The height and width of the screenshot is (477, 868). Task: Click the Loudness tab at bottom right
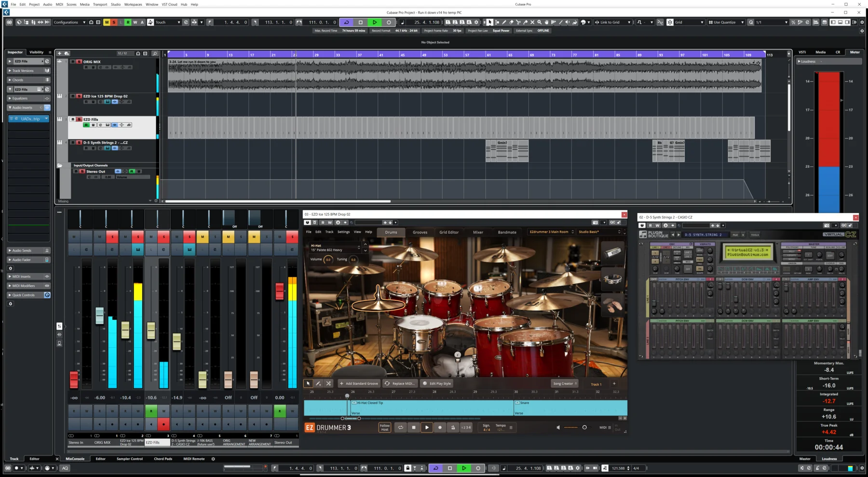click(x=829, y=459)
